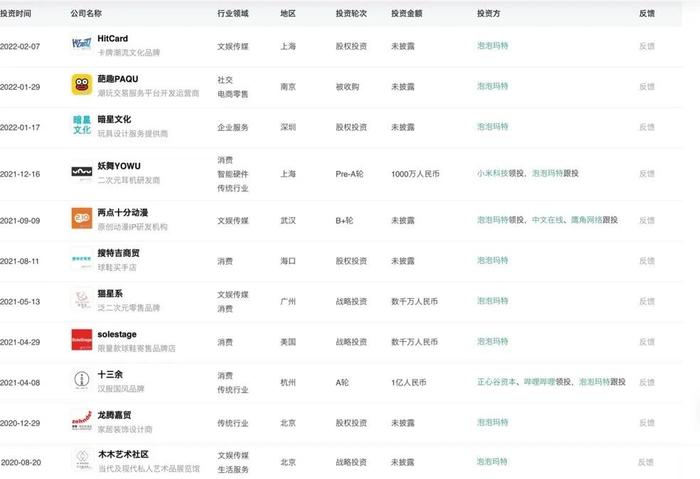The height and width of the screenshot is (479, 700).
Task: Open the 妖舞YOWU company name link
Action: tap(119, 166)
